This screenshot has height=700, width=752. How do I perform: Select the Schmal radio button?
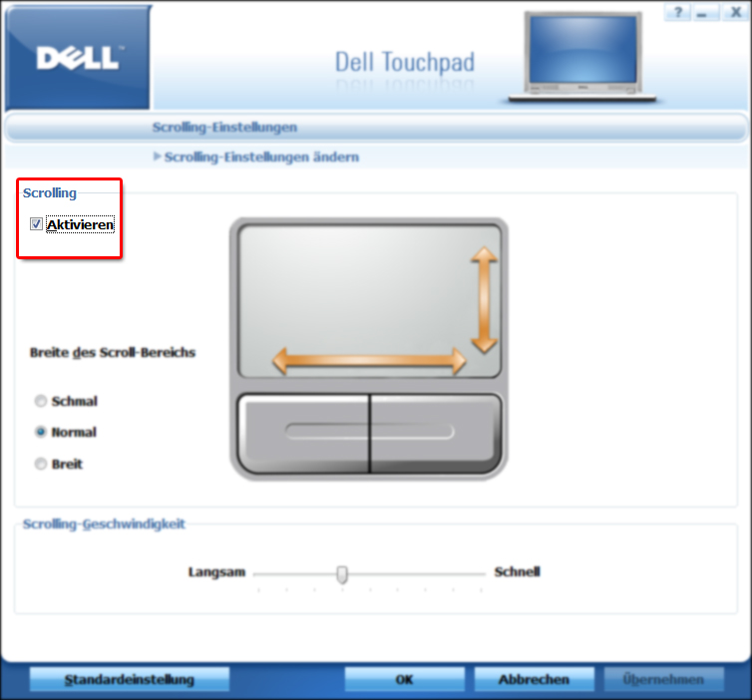(41, 401)
